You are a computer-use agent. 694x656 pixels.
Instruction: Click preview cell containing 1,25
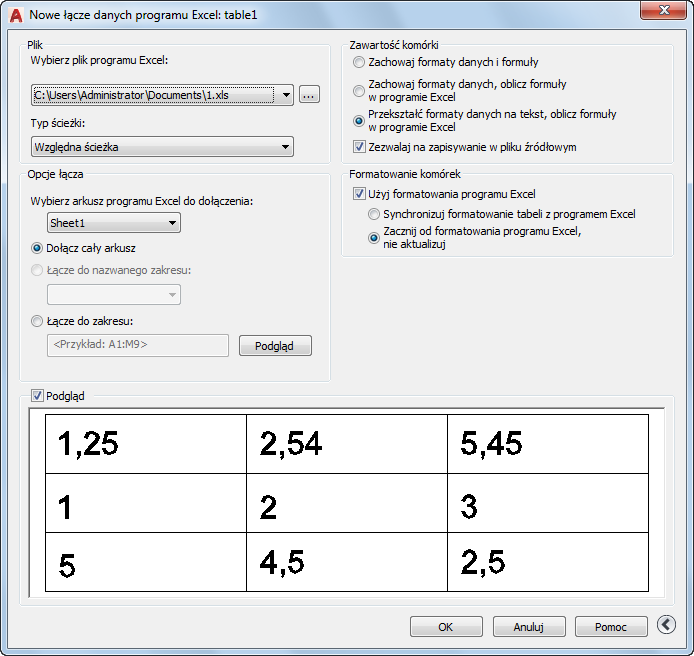click(x=146, y=444)
